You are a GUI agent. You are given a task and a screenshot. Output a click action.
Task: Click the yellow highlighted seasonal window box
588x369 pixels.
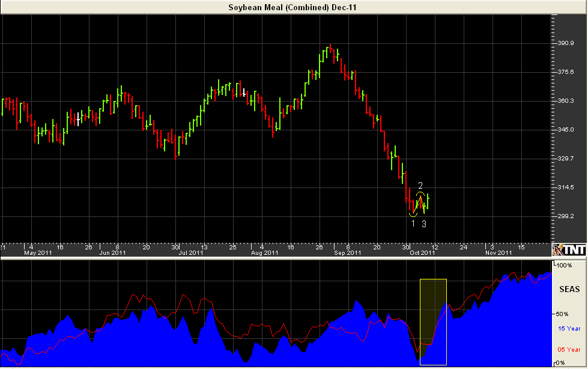coord(433,322)
